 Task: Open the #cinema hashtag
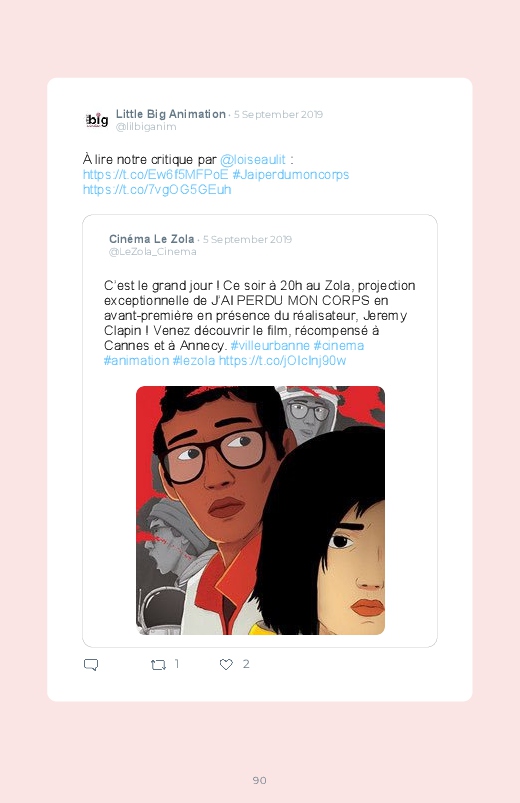point(339,346)
